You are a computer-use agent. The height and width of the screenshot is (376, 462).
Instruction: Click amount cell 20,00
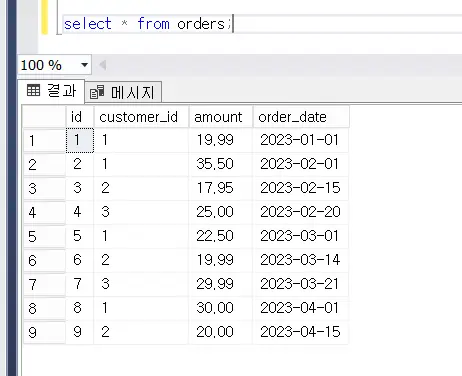coord(221,332)
